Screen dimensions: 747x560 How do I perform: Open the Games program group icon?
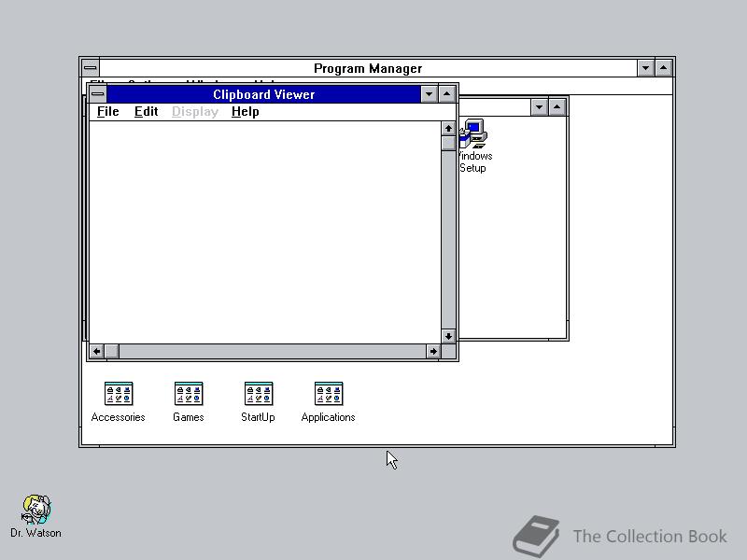[x=189, y=393]
